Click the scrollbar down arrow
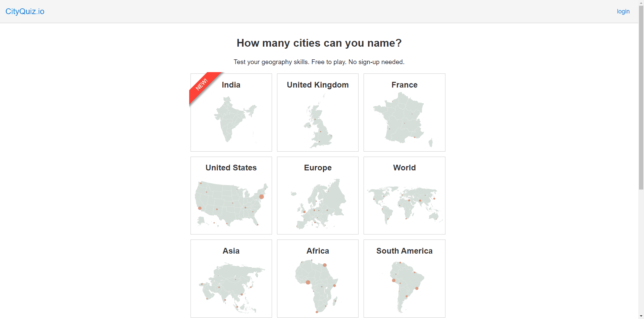Image resolution: width=644 pixels, height=319 pixels. [641, 316]
